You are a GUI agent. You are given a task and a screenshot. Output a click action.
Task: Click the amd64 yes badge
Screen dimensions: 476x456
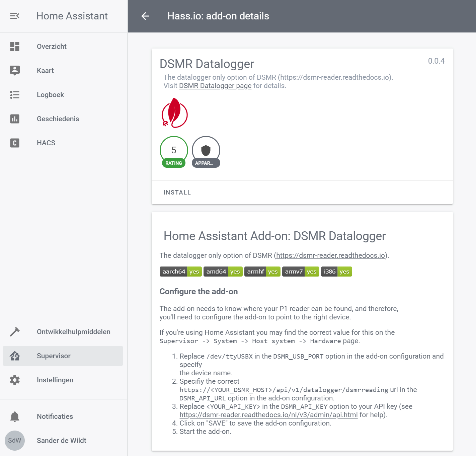(223, 272)
